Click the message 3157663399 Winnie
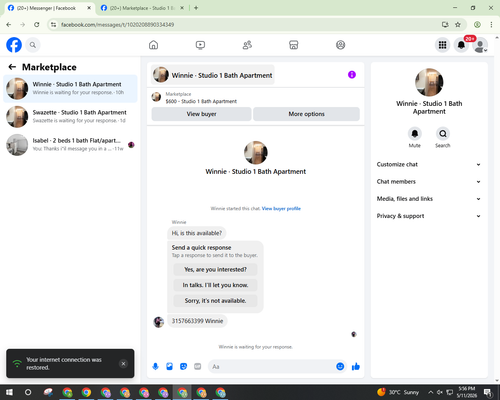The image size is (500, 400). tap(197, 321)
